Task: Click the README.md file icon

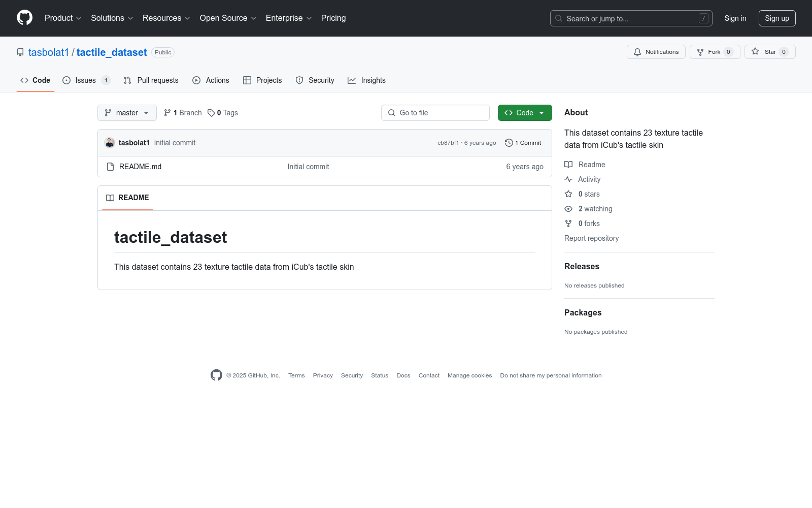Action: 110,167
